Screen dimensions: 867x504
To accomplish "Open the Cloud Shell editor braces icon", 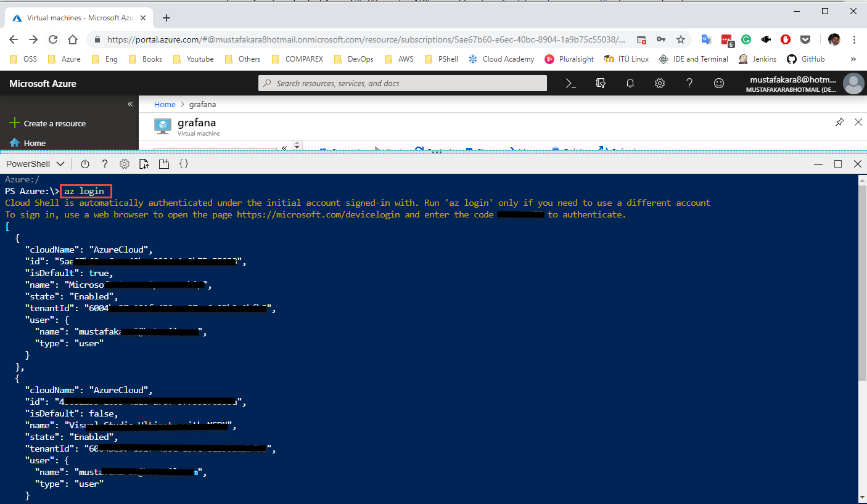I will click(x=183, y=164).
